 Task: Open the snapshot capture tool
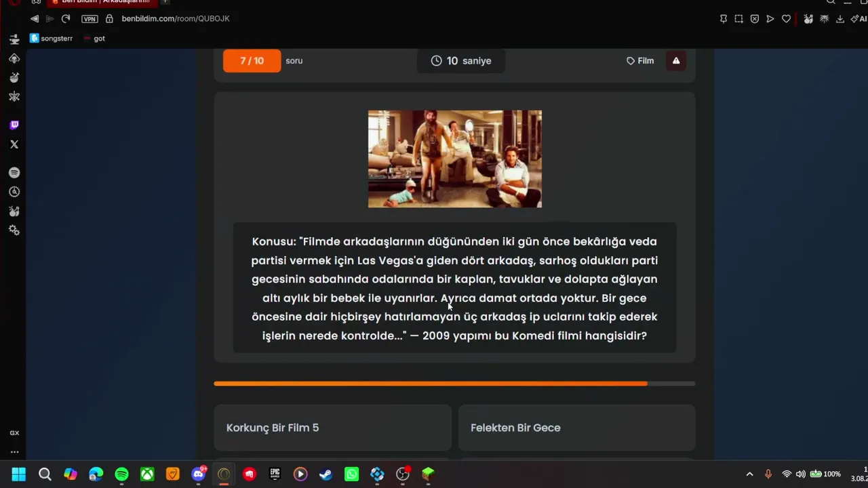coord(739,19)
